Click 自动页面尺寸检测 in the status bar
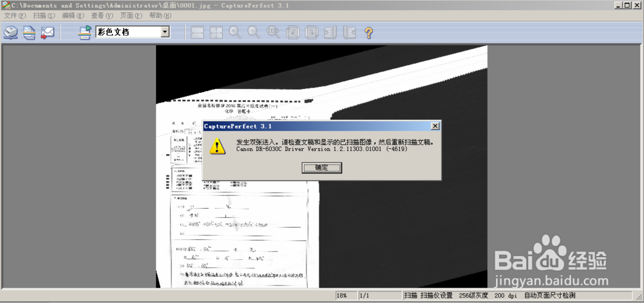The width and height of the screenshot is (644, 303). (x=549, y=295)
